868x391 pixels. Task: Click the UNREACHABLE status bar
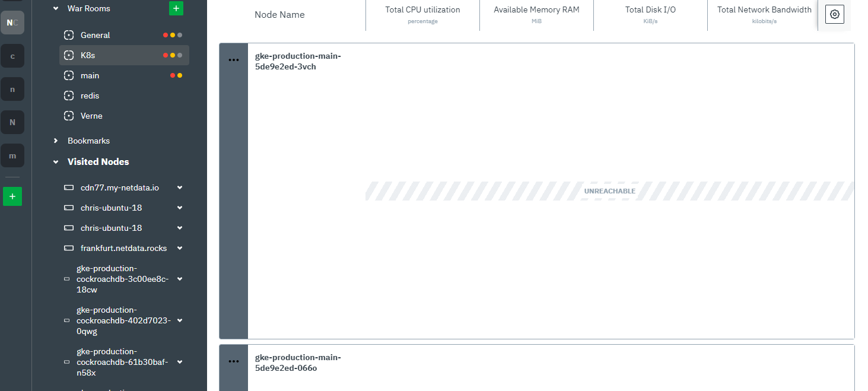[x=609, y=191]
